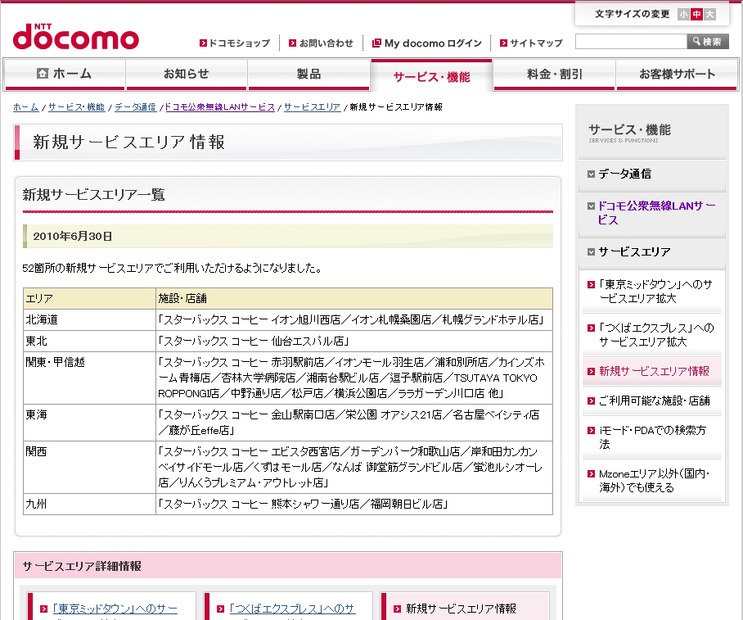743x620 pixels.
Task: Open sidebar データ通信 item
Action: click(624, 174)
